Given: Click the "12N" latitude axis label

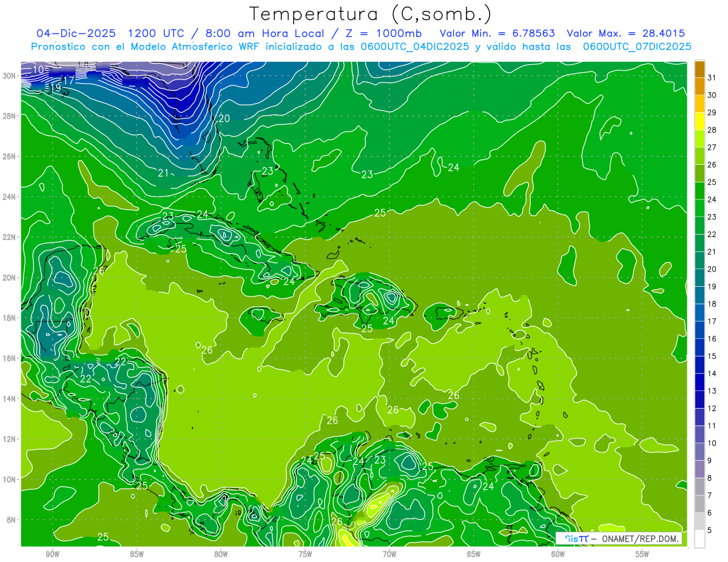Looking at the screenshot, I should tap(10, 439).
